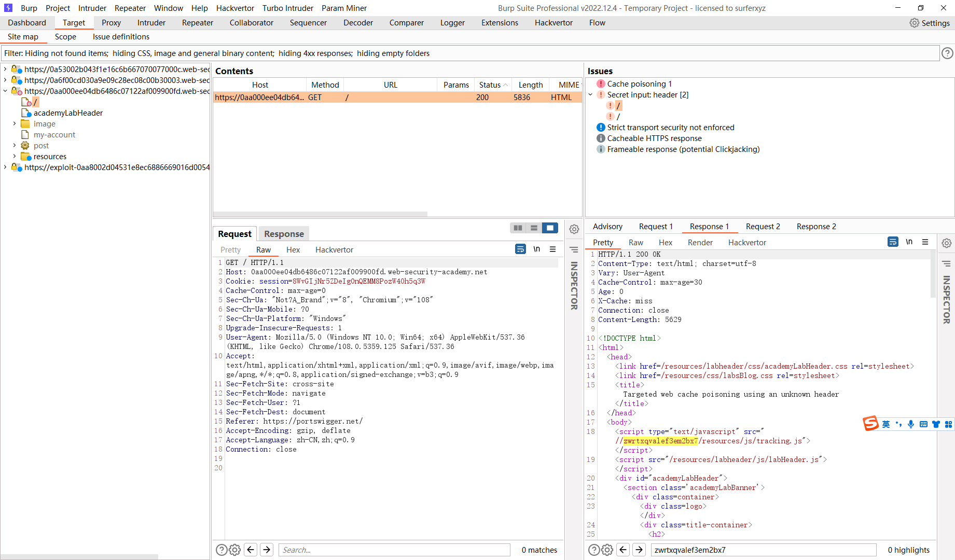
Task: Click help icon at bottom of Request search bar
Action: click(x=221, y=550)
